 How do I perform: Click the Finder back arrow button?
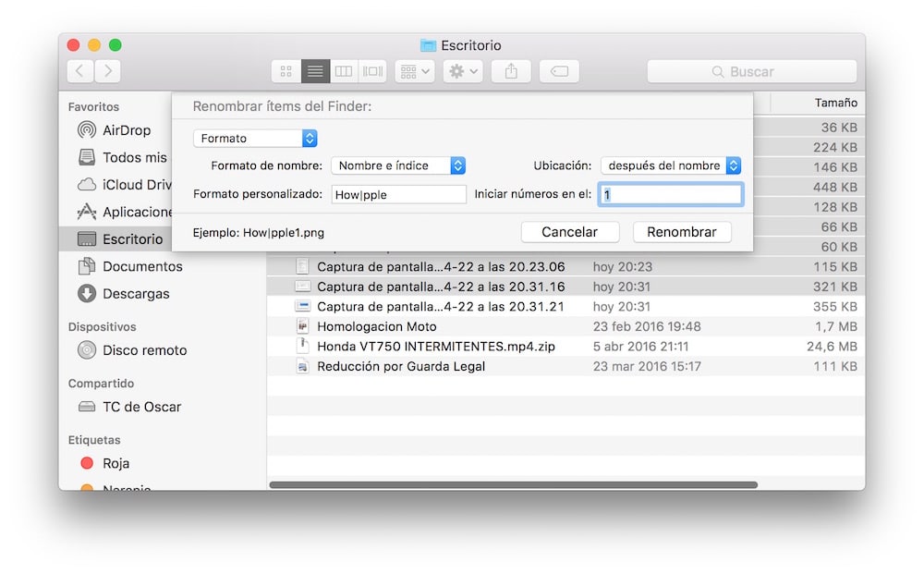pos(80,71)
